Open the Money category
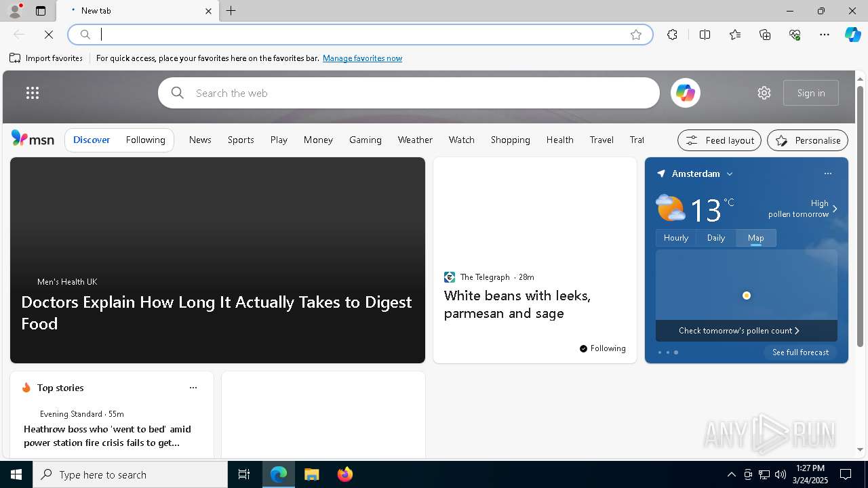The width and height of the screenshot is (868, 488). coord(318,140)
